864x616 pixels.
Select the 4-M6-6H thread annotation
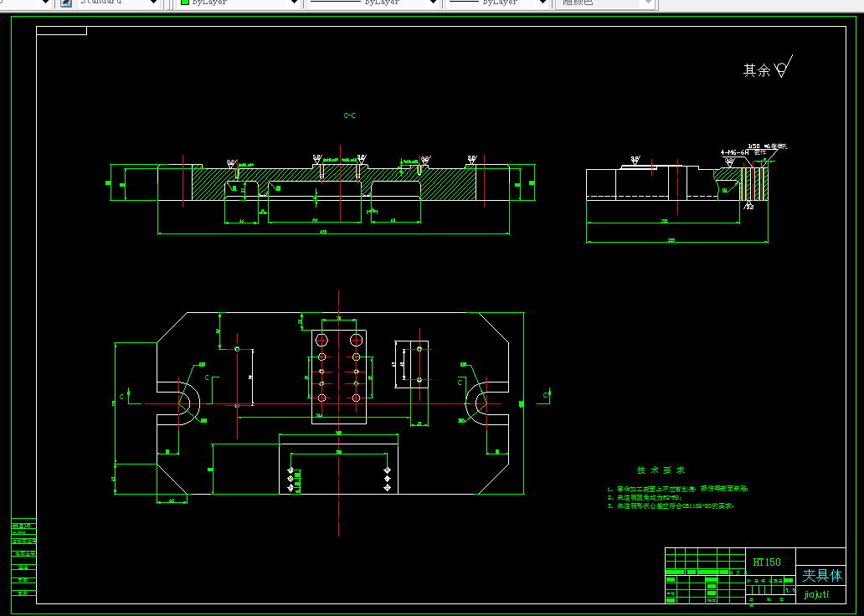pyautogui.click(x=734, y=152)
